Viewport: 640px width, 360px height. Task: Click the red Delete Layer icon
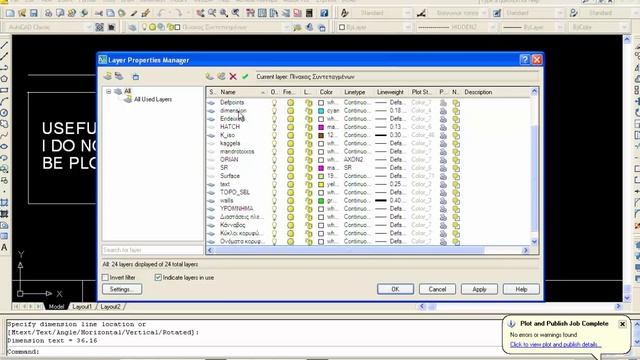(233, 76)
